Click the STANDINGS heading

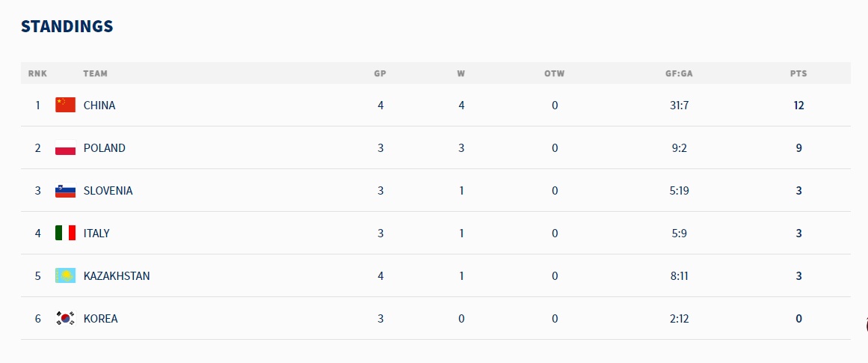[67, 26]
